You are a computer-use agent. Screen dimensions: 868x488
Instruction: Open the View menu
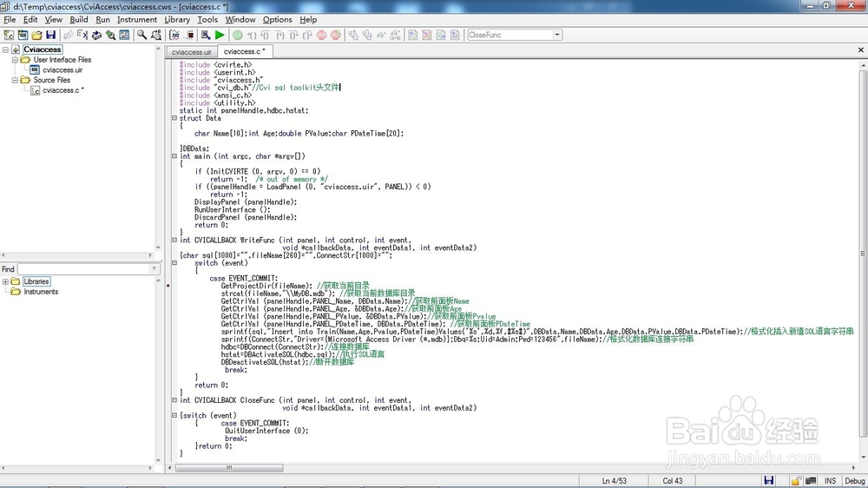[53, 19]
